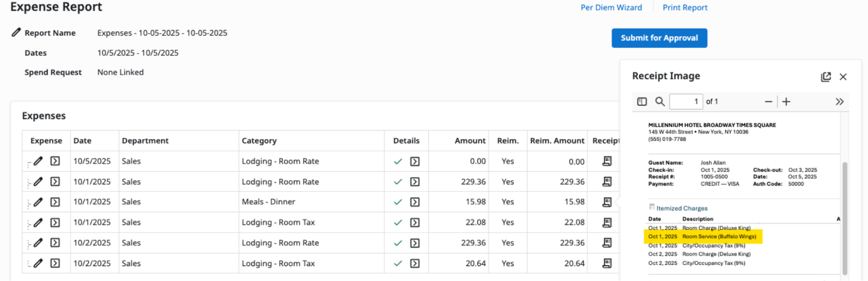The width and height of the screenshot is (868, 281).
Task: Open details for the 20.64 Room Tax row
Action: 415,263
